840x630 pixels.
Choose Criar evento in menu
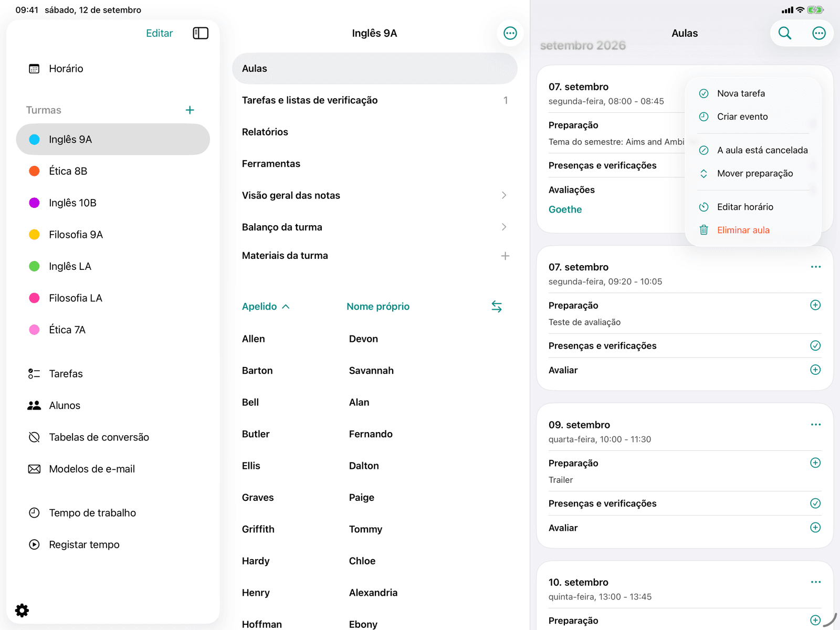click(753, 117)
